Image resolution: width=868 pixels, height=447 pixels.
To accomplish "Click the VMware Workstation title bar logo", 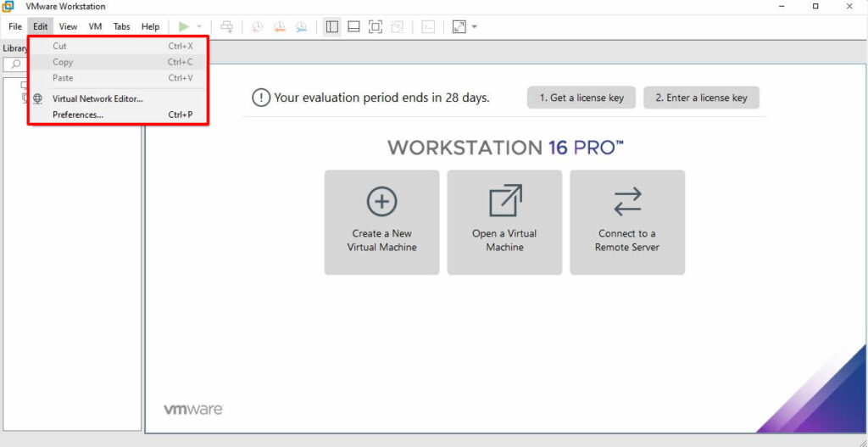I will (8, 7).
